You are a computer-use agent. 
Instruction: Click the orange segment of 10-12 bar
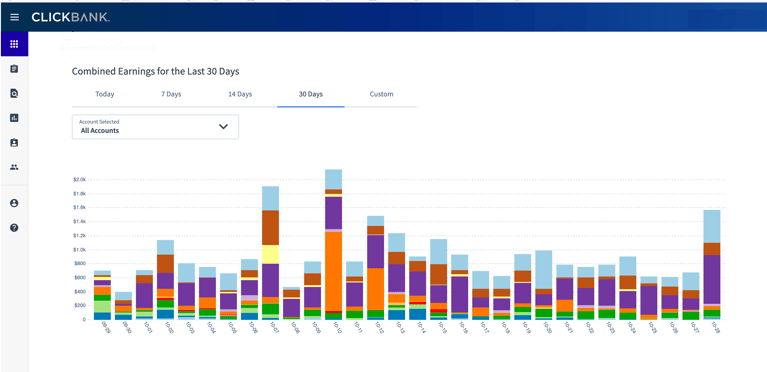pos(376,289)
